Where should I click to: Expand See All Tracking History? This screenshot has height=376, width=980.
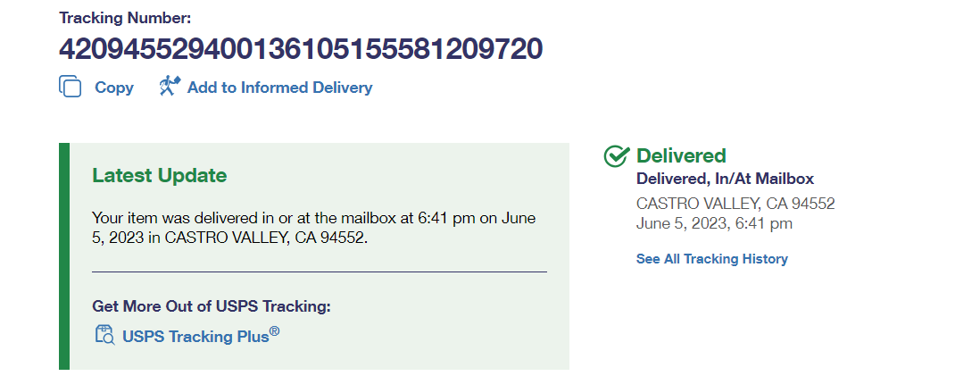click(711, 259)
